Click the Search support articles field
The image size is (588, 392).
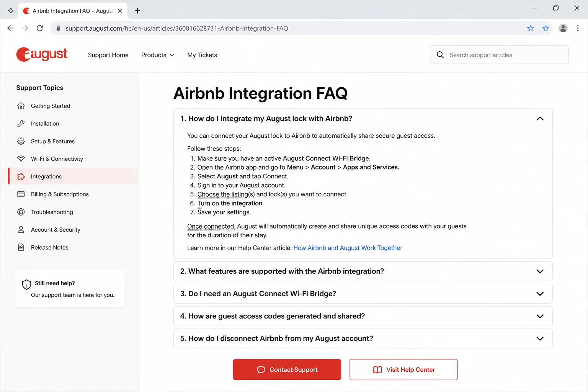pos(499,55)
